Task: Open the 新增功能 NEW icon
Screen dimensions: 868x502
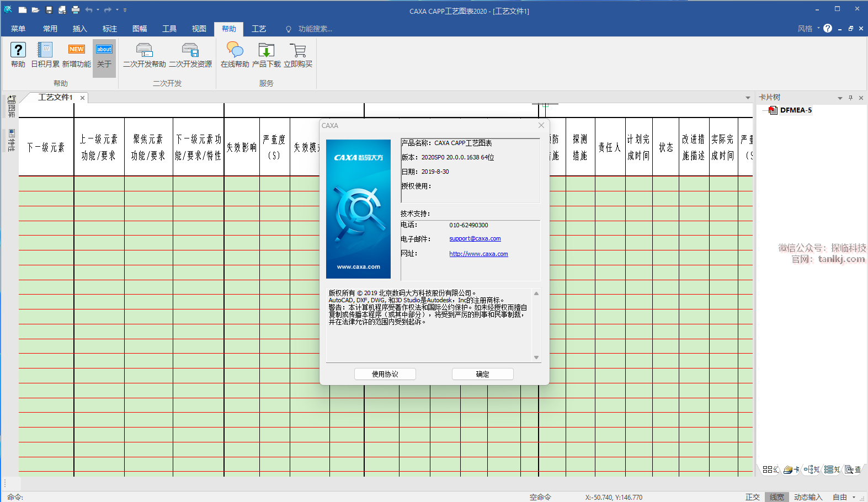Action: [x=77, y=50]
